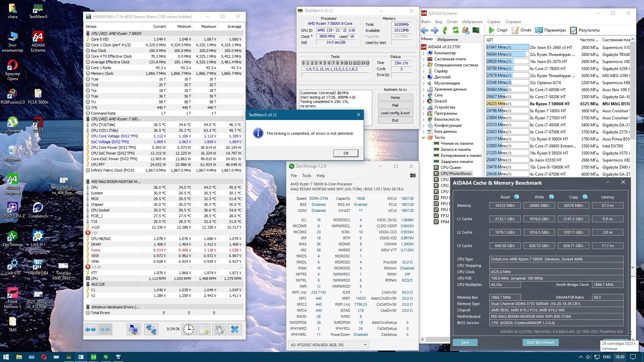Toggle core 15 box in TestMem5 tests
This screenshot has width=644, height=362.
tap(367, 63)
